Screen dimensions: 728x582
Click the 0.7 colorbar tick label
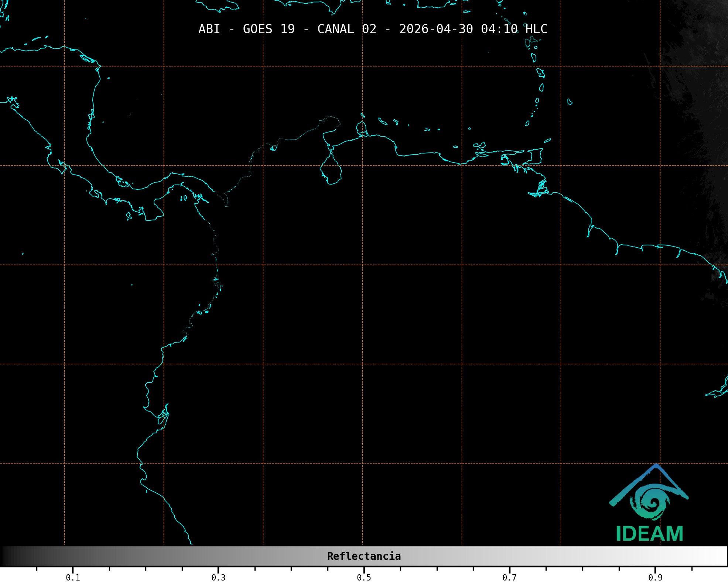(x=509, y=578)
